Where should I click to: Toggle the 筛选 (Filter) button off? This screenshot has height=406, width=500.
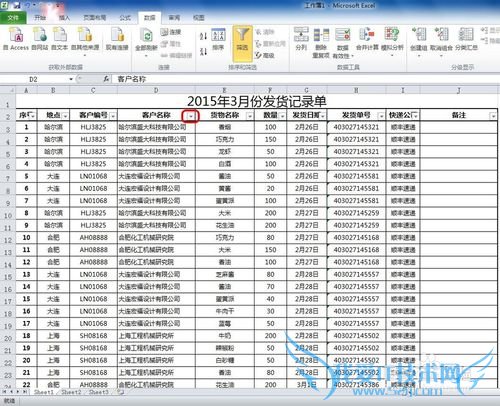click(242, 43)
